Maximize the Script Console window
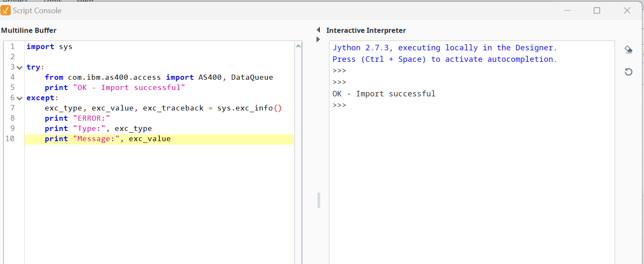The image size is (644, 264). (597, 11)
